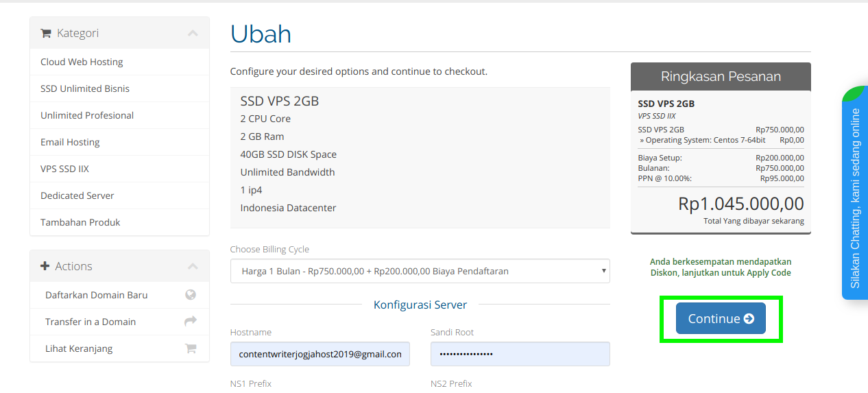Collapse the Actions panel with chevron
This screenshot has width=868, height=393.
193,266
